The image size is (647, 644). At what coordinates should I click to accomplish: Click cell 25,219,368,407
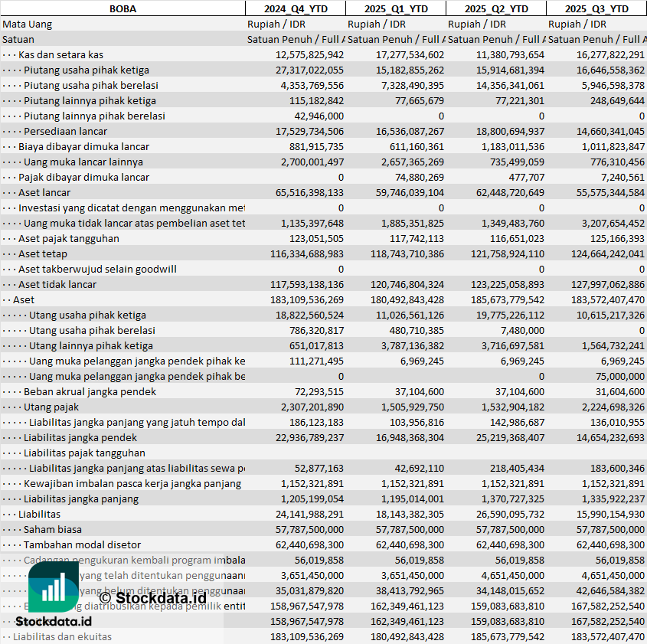point(510,436)
